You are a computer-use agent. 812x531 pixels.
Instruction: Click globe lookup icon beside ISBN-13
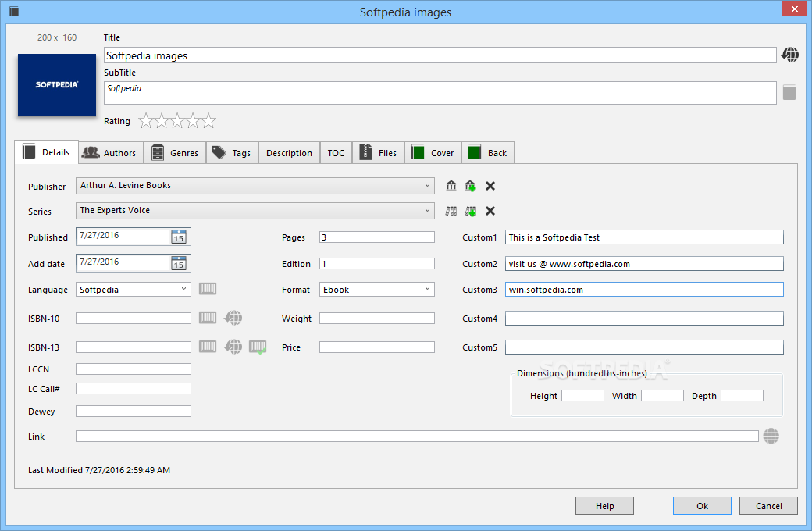(233, 347)
